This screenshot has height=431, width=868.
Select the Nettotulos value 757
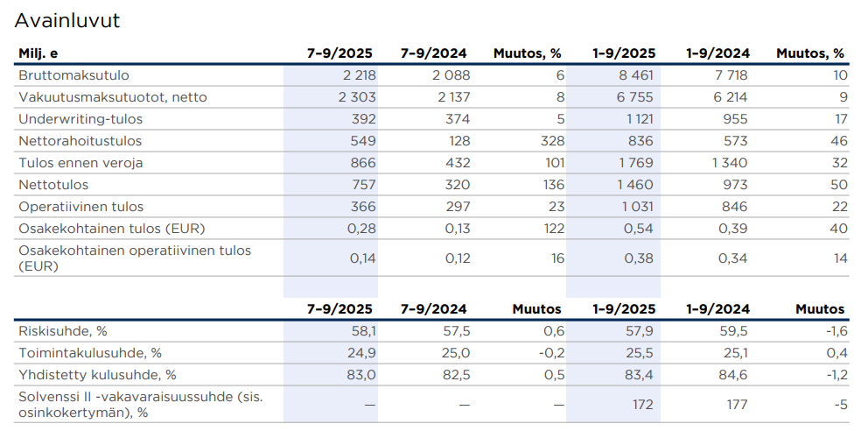[360, 185]
